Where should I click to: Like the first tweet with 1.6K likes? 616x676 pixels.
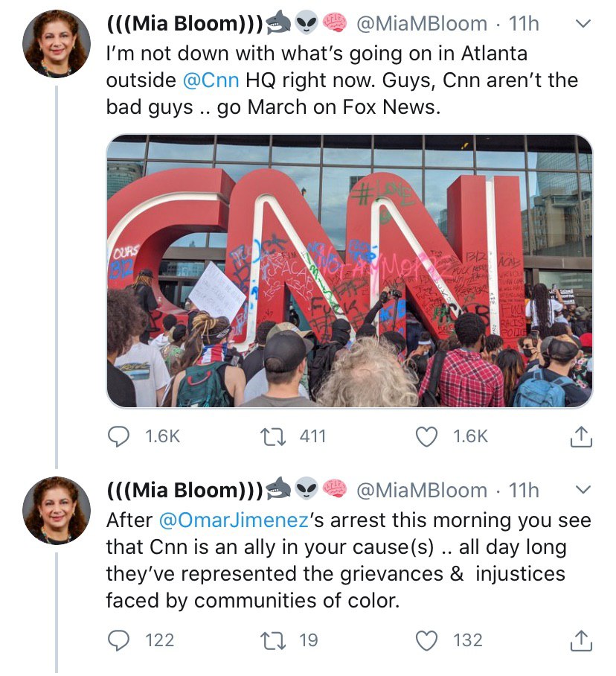point(426,436)
